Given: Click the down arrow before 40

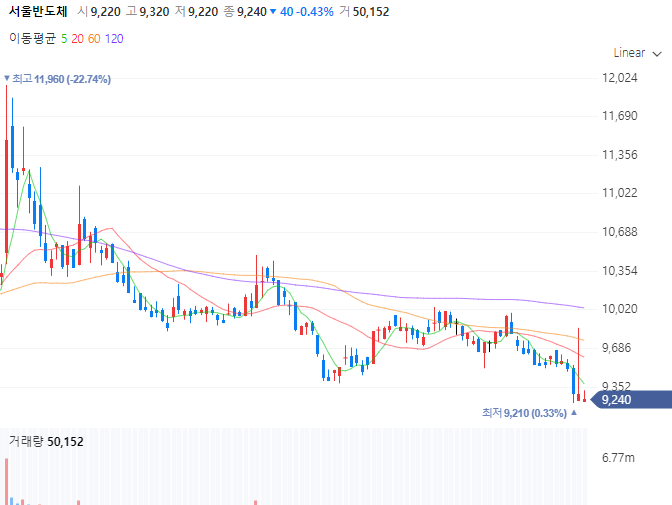Looking at the screenshot, I should tap(273, 12).
